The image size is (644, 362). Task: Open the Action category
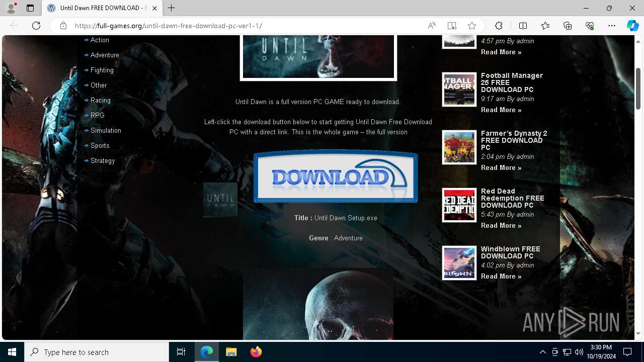click(x=100, y=40)
